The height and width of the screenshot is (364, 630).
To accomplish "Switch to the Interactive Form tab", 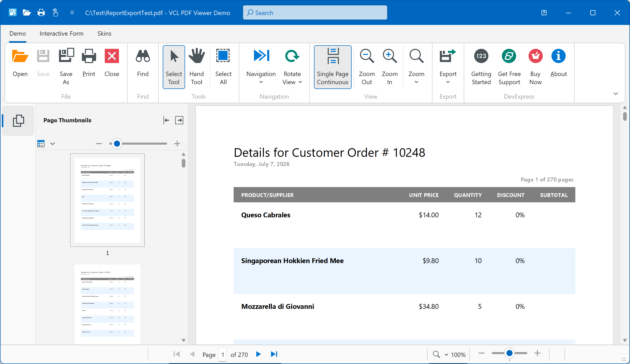I will 62,34.
